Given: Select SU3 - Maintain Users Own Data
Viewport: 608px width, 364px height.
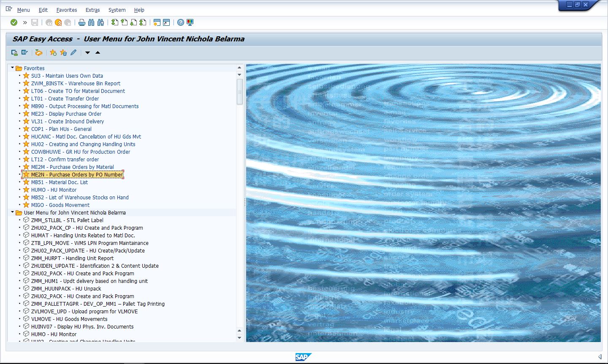Looking at the screenshot, I should 67,76.
